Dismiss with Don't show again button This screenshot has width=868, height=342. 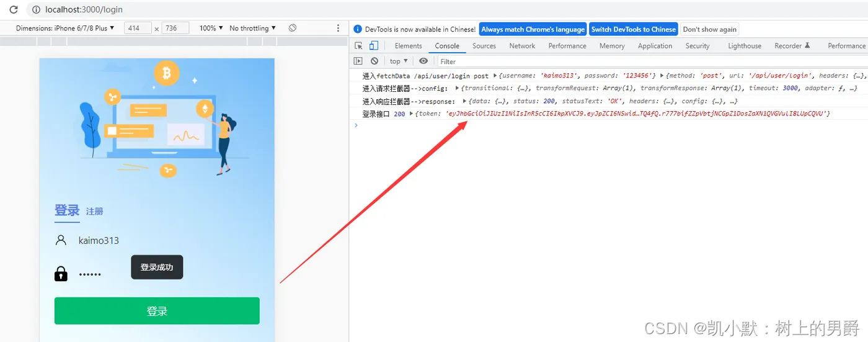pyautogui.click(x=710, y=29)
